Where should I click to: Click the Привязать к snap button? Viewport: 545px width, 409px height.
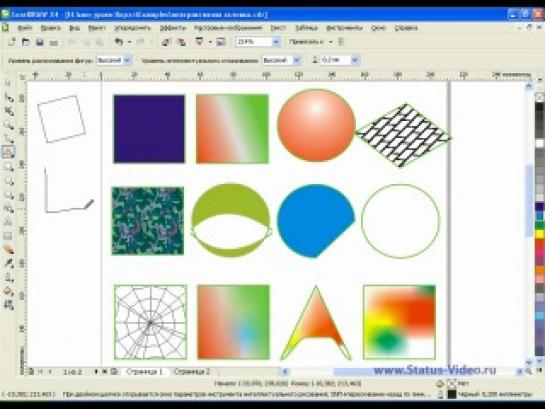pyautogui.click(x=306, y=42)
